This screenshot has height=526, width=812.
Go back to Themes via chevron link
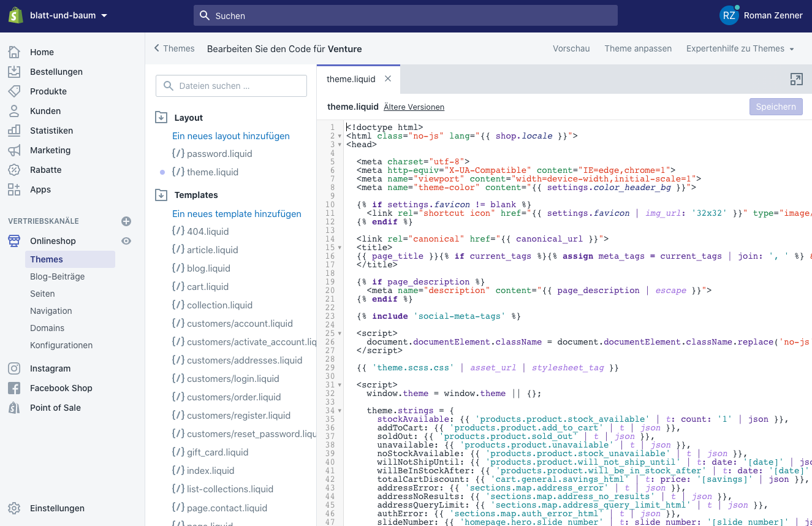[x=174, y=48]
